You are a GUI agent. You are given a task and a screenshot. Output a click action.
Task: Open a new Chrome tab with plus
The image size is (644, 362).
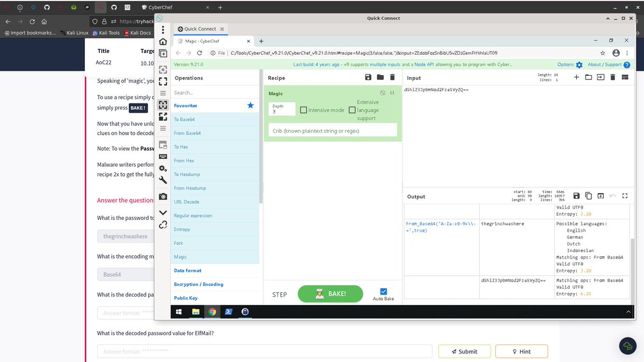(x=261, y=41)
